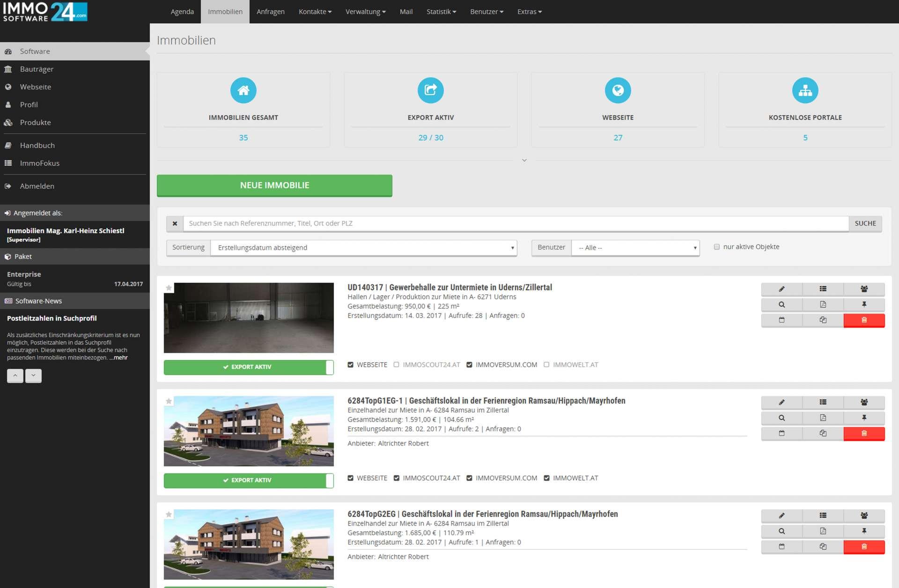
Task: Click the list/details icon for Gewerbehalle listing
Action: coord(823,289)
